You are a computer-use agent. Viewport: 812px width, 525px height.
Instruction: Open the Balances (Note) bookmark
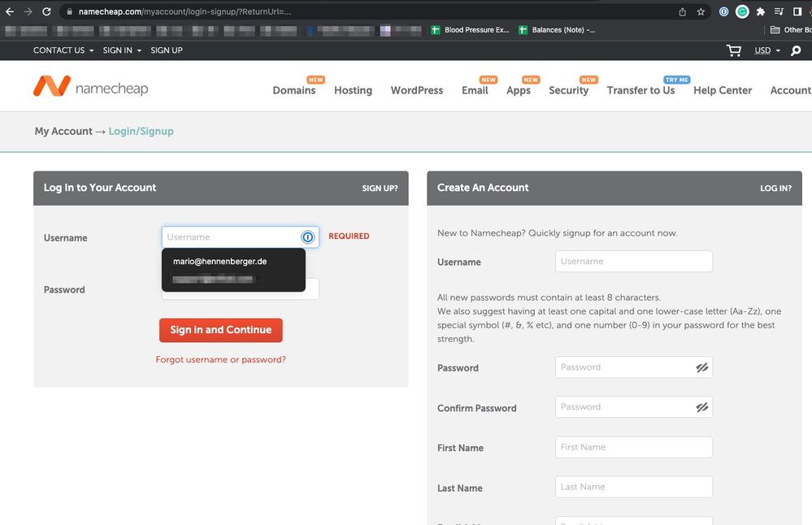point(558,30)
